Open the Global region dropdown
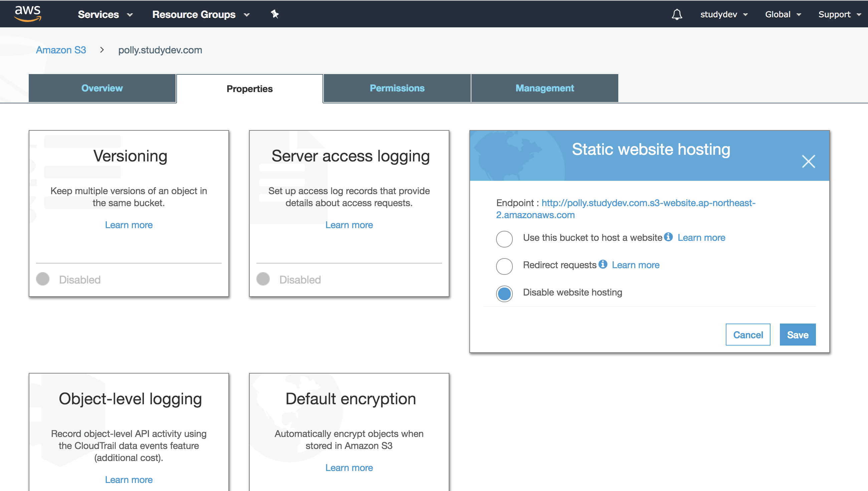This screenshot has width=868, height=491. (783, 14)
